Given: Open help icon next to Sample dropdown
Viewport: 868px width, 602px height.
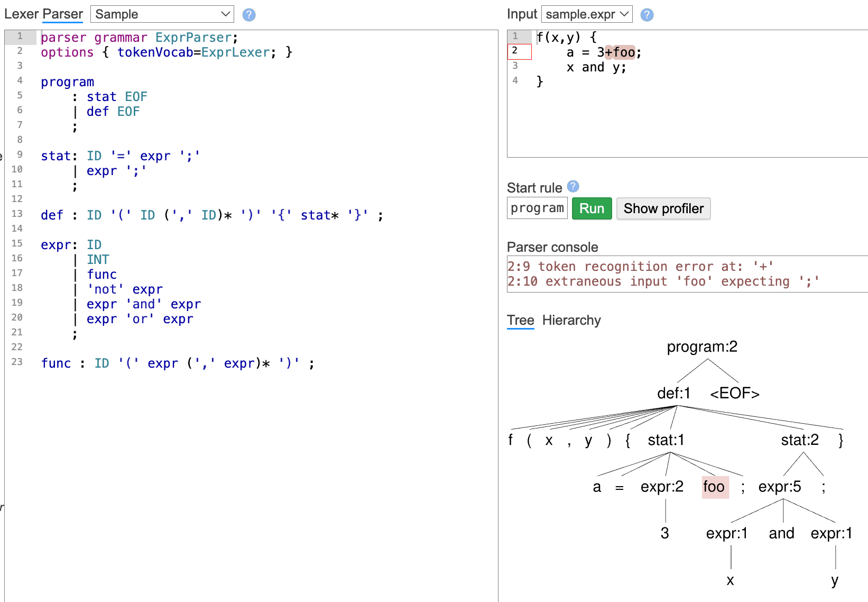Looking at the screenshot, I should click(x=249, y=15).
